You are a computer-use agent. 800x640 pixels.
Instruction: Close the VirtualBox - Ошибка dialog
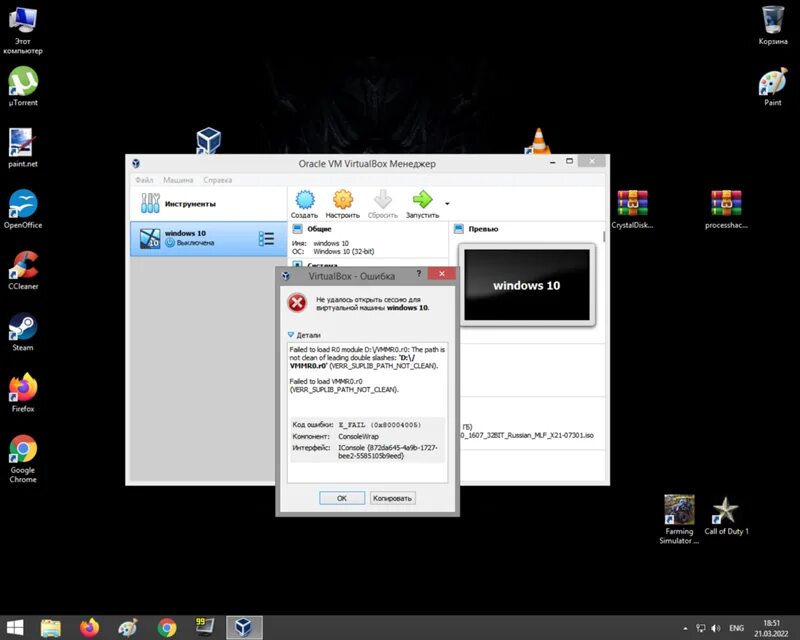pos(442,274)
